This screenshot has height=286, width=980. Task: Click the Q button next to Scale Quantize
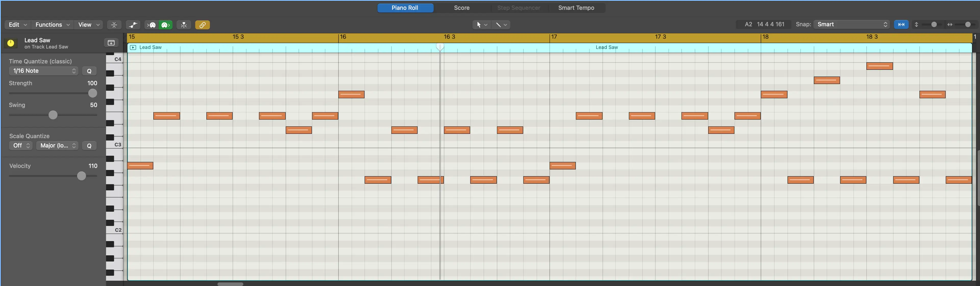click(89, 146)
